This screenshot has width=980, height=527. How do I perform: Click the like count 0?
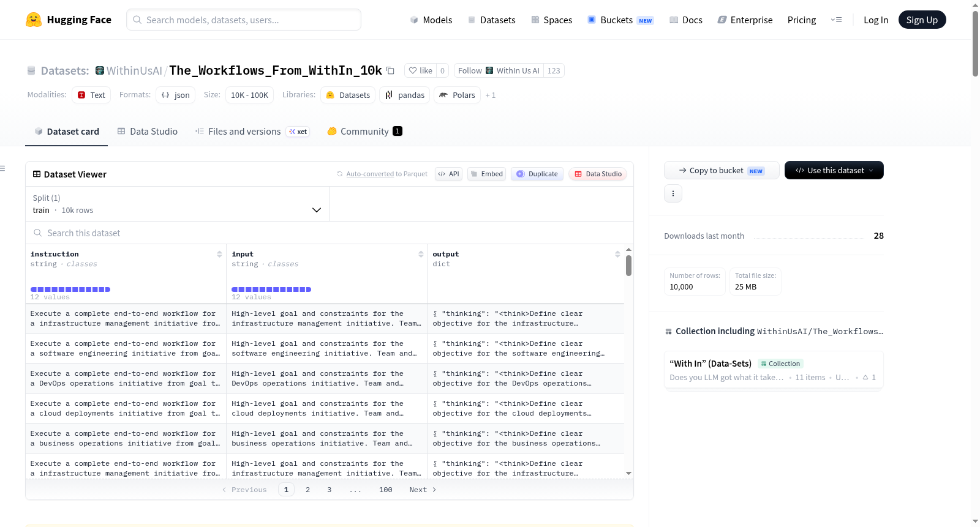pos(442,70)
